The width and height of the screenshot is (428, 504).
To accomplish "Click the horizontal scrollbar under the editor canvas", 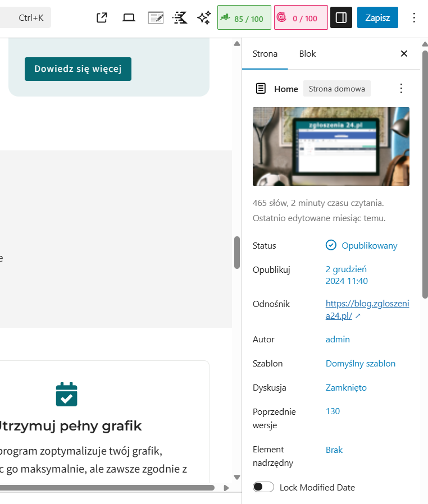I will 107,488.
